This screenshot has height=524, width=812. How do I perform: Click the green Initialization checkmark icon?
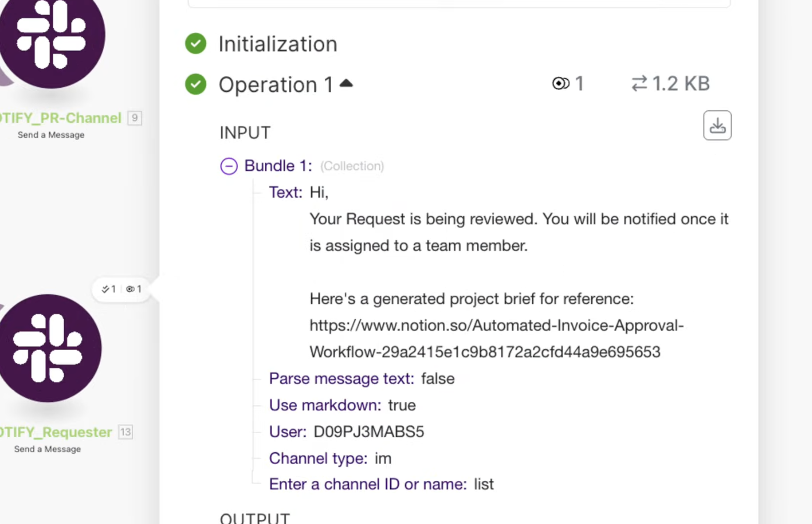tap(196, 44)
